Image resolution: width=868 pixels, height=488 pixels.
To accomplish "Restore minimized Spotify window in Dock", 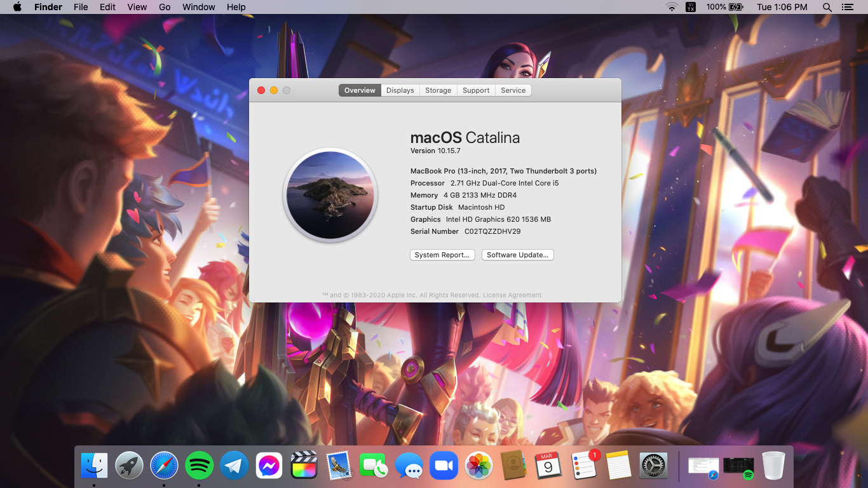I will pos(738,468).
